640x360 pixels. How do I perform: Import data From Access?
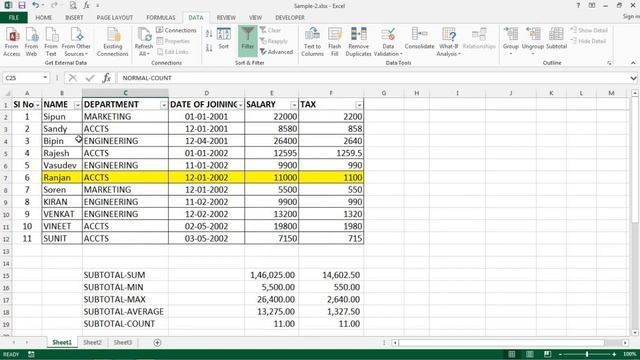click(11, 42)
